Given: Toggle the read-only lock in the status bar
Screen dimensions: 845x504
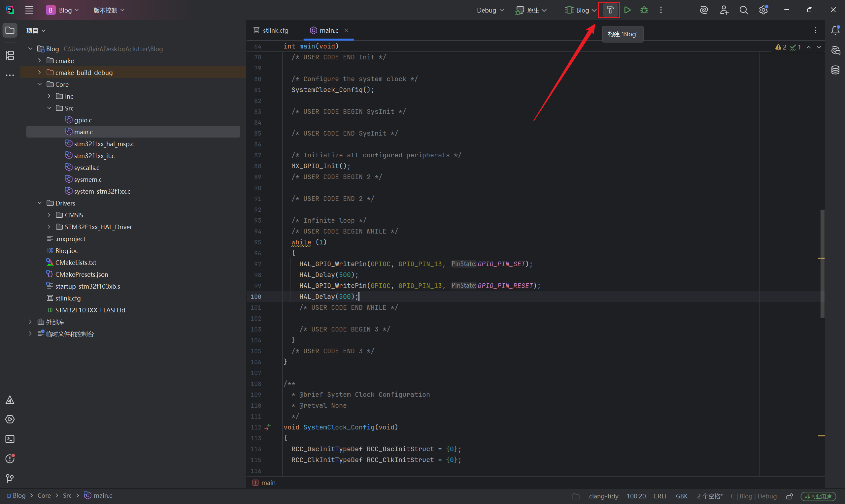Looking at the screenshot, I should [790, 496].
